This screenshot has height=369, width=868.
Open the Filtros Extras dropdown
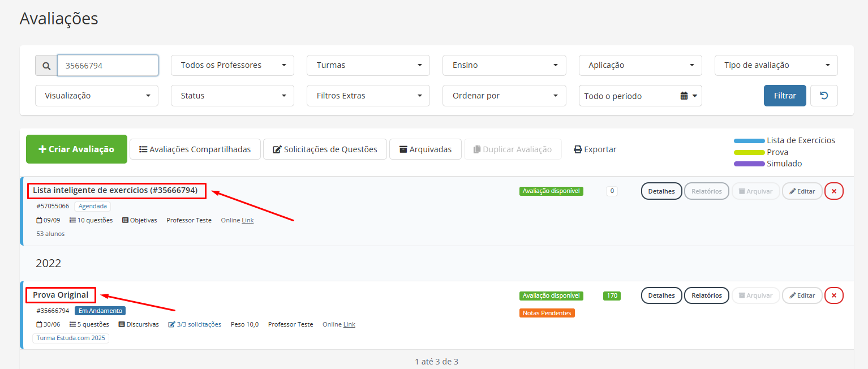(368, 96)
